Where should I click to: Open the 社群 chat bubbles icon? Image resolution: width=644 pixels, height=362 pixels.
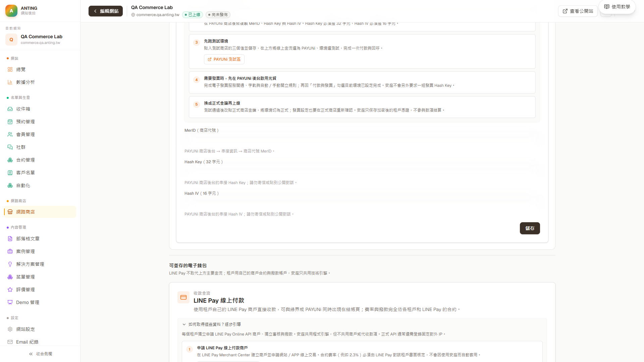10,147
